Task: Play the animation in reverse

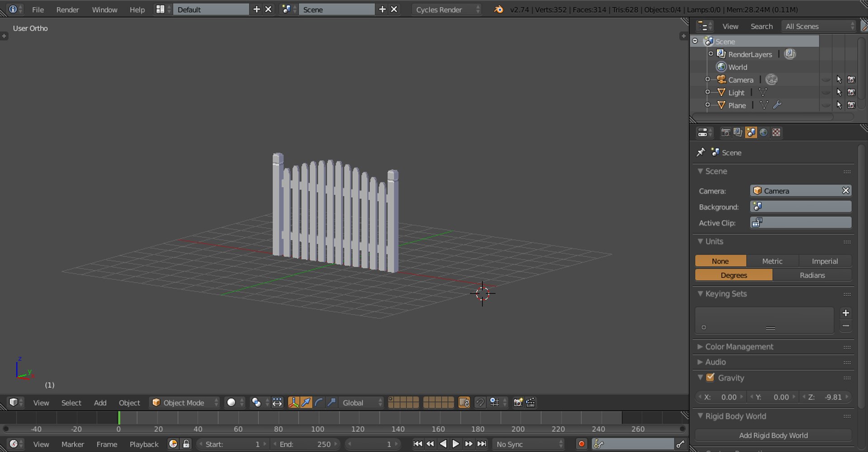Action: [443, 444]
